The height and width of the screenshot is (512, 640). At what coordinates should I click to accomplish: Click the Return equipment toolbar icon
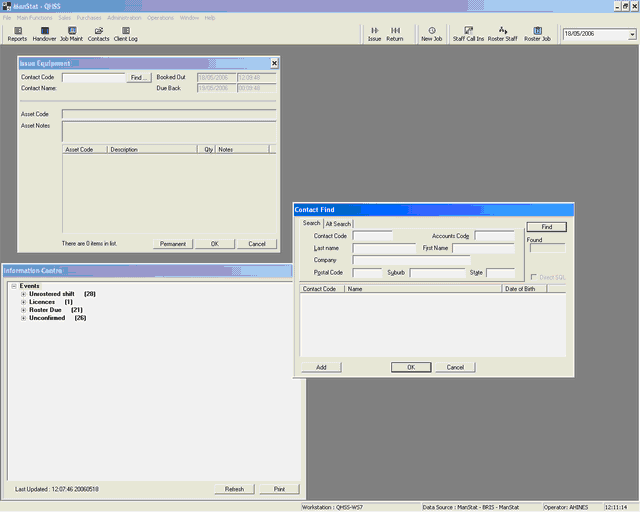click(x=395, y=33)
